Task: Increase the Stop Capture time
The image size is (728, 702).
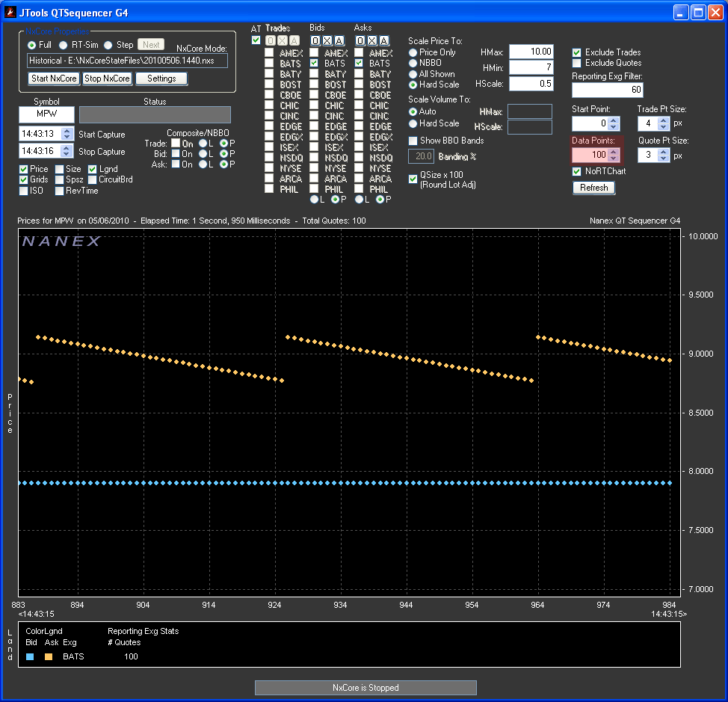Action: click(x=67, y=148)
